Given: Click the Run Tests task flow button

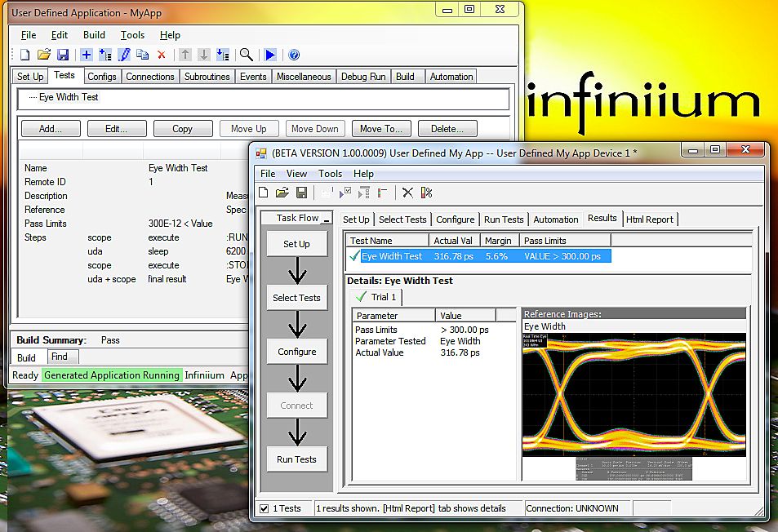Looking at the screenshot, I should click(x=296, y=459).
